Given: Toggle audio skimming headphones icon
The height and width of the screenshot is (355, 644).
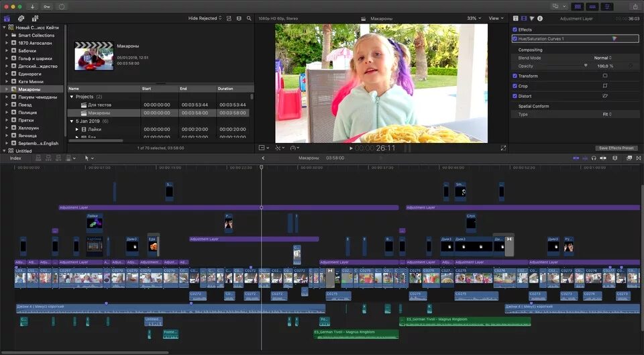Looking at the screenshot, I should click(x=594, y=158).
